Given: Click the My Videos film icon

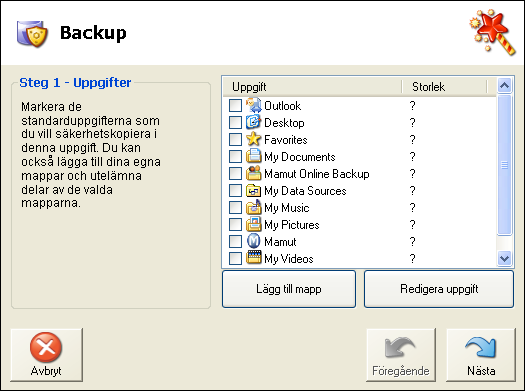Looking at the screenshot, I should coord(254,258).
